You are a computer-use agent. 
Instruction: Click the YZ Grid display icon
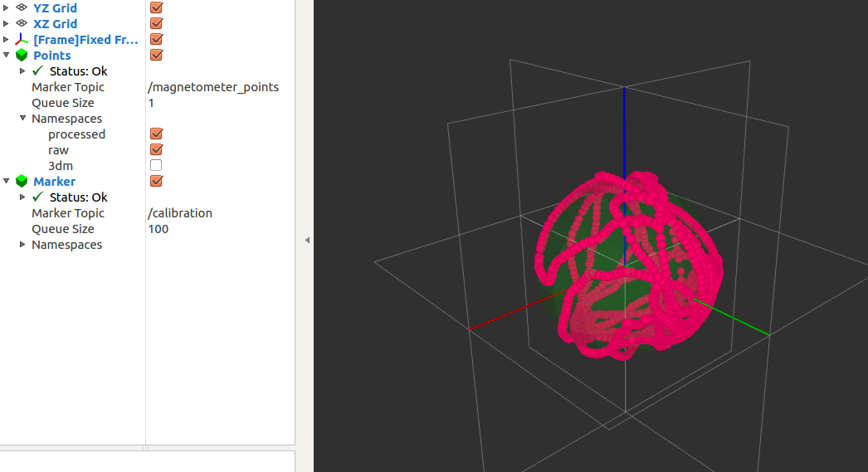click(x=22, y=8)
